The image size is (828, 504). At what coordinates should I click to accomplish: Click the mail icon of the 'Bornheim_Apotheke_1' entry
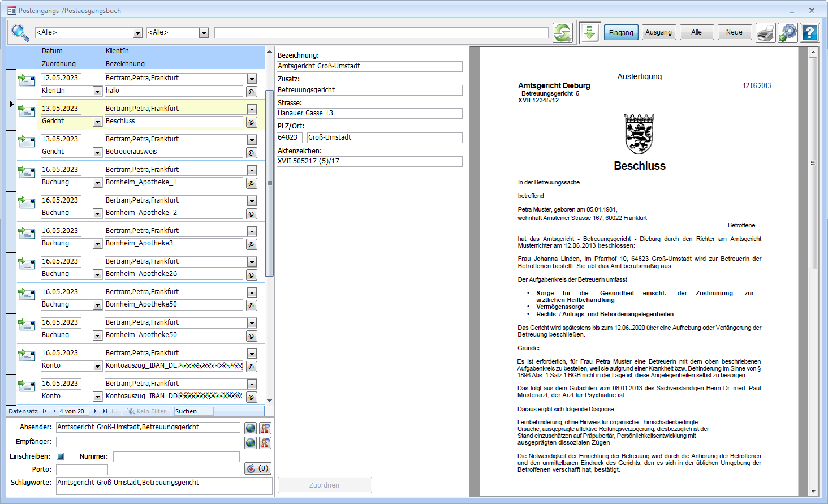coord(27,171)
